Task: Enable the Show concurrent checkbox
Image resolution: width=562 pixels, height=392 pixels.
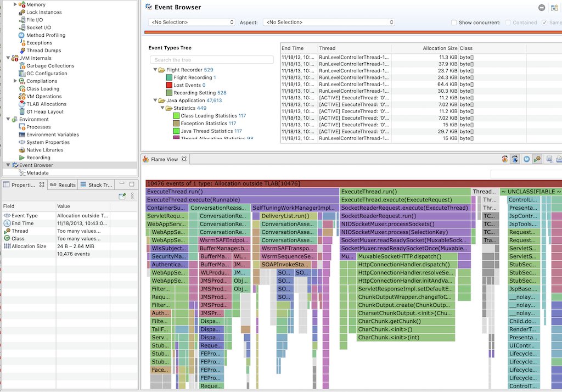Action: click(x=454, y=23)
